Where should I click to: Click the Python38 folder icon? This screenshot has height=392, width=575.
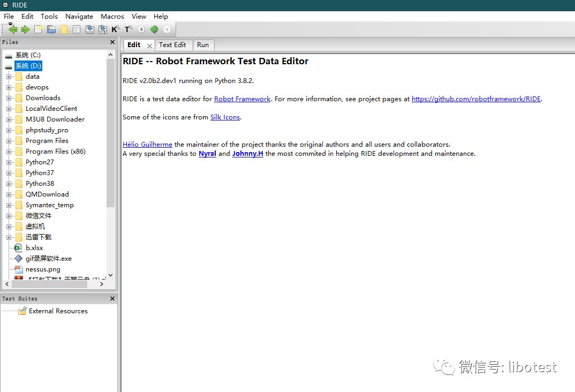click(19, 184)
